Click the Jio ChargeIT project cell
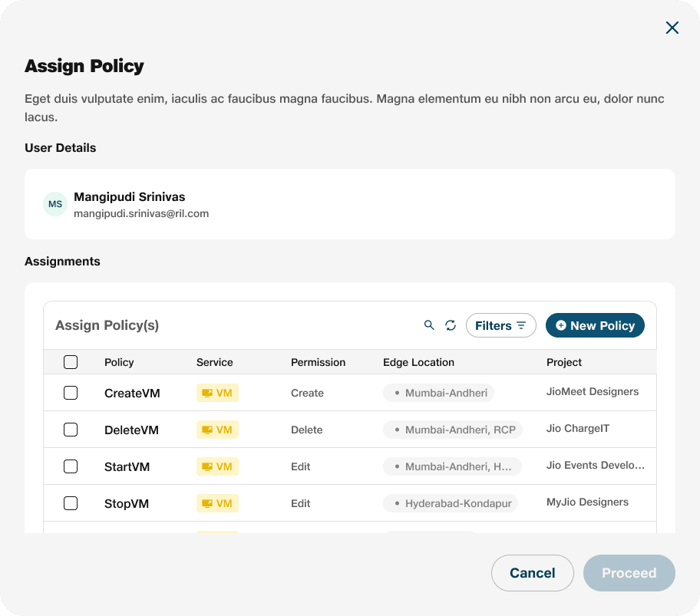 pyautogui.click(x=578, y=428)
